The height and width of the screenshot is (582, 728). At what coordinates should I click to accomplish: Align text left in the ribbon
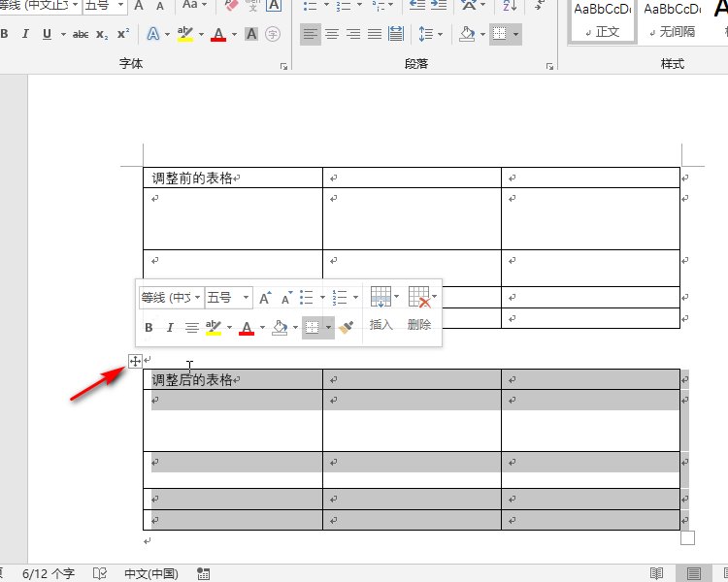pos(311,34)
